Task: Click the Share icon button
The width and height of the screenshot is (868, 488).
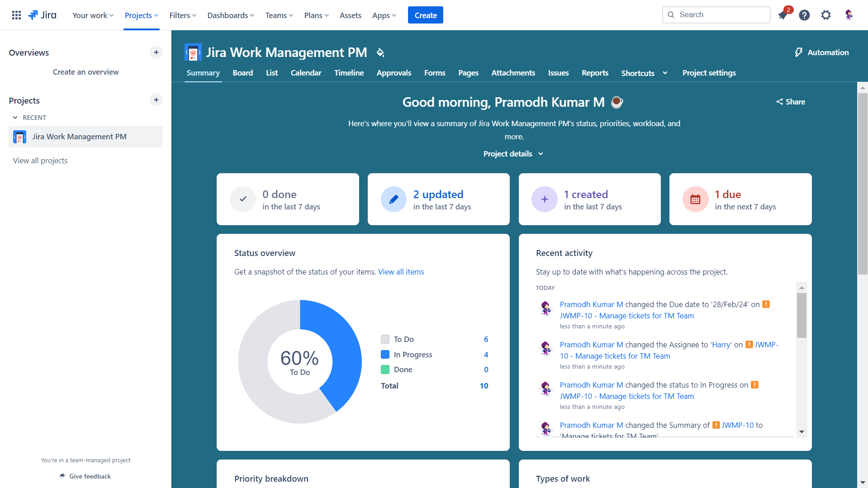Action: tap(791, 102)
